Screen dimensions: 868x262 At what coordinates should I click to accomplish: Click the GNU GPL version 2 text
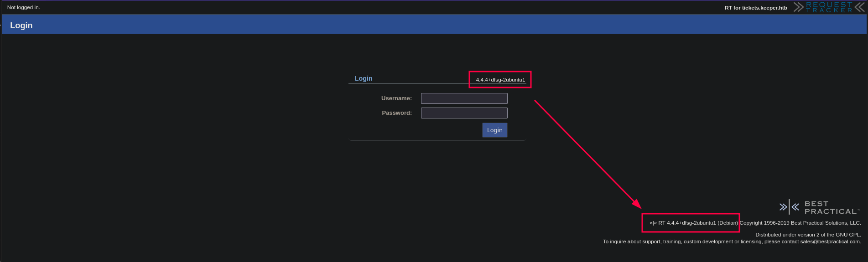[808, 235]
